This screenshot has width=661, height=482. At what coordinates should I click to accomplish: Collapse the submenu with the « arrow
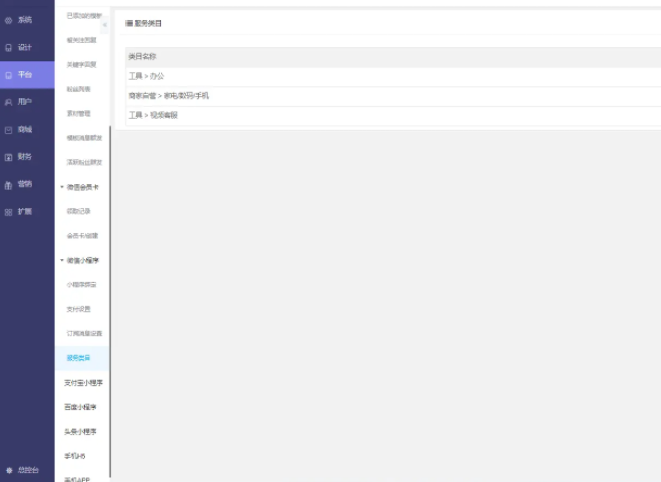coord(105,25)
